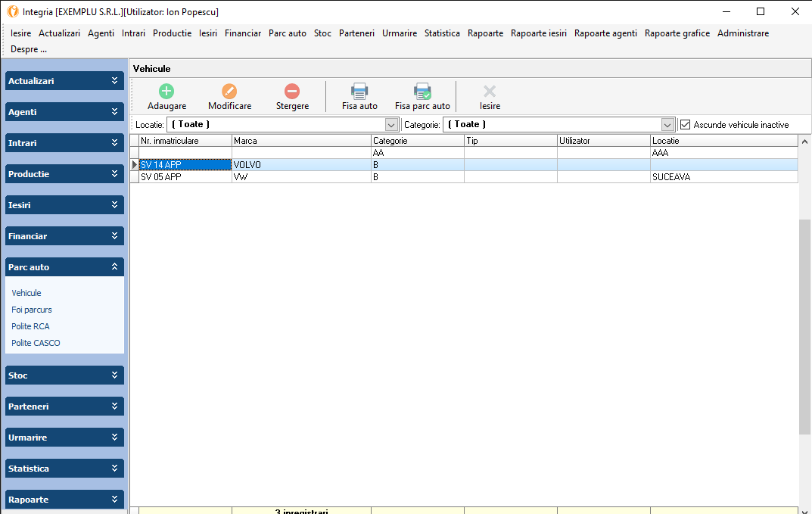Open the Rapoarte grafice menu
This screenshot has width=812, height=514.
(x=677, y=33)
